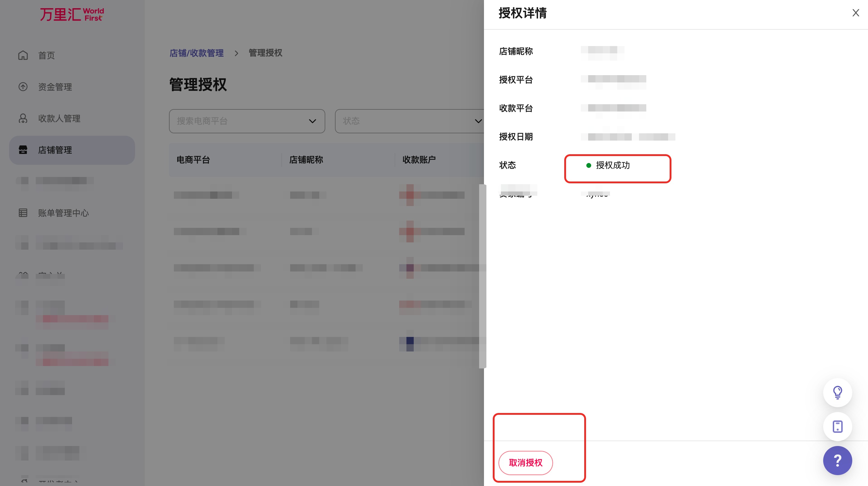The width and height of the screenshot is (868, 486).
Task: Click the mobile phone floating button
Action: point(837,426)
